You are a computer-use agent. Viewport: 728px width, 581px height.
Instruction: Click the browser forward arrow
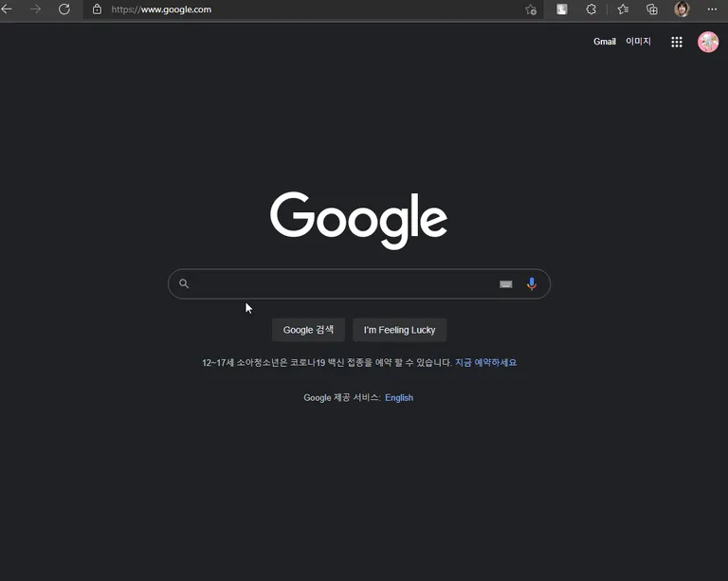(x=35, y=9)
